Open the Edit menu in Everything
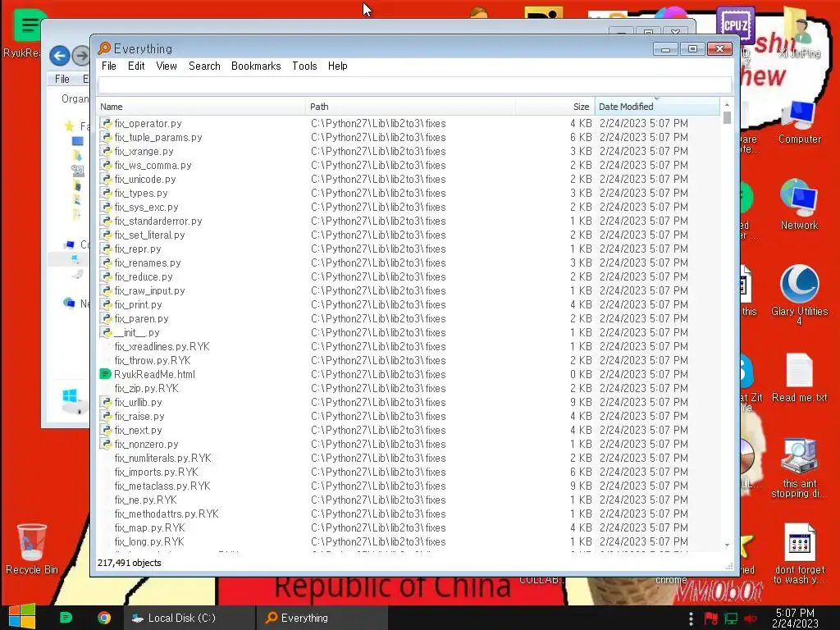 point(136,66)
